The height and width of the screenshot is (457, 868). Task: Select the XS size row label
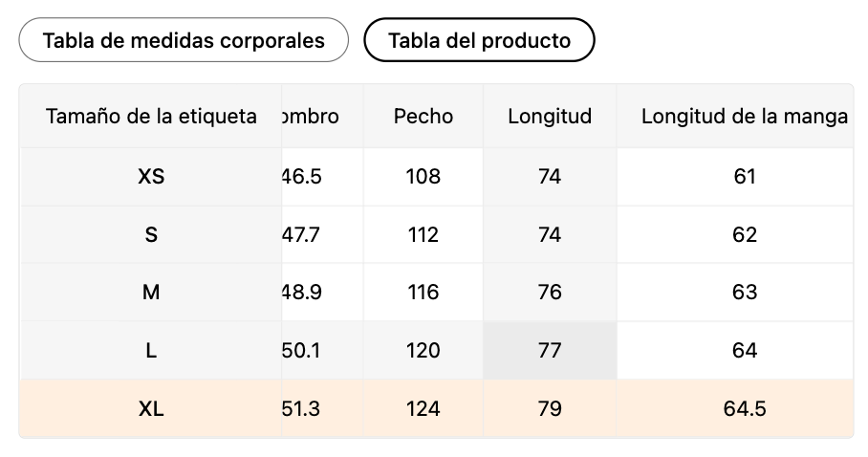(x=151, y=176)
